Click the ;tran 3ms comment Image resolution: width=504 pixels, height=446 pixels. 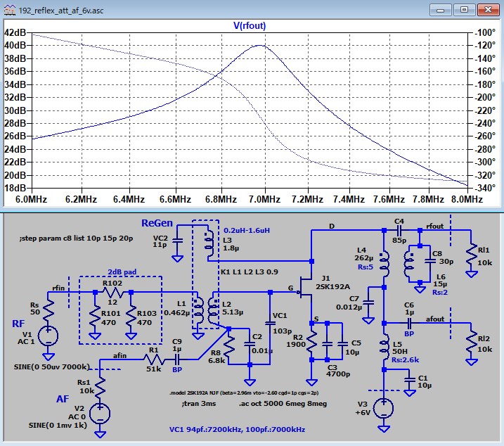coord(199,403)
